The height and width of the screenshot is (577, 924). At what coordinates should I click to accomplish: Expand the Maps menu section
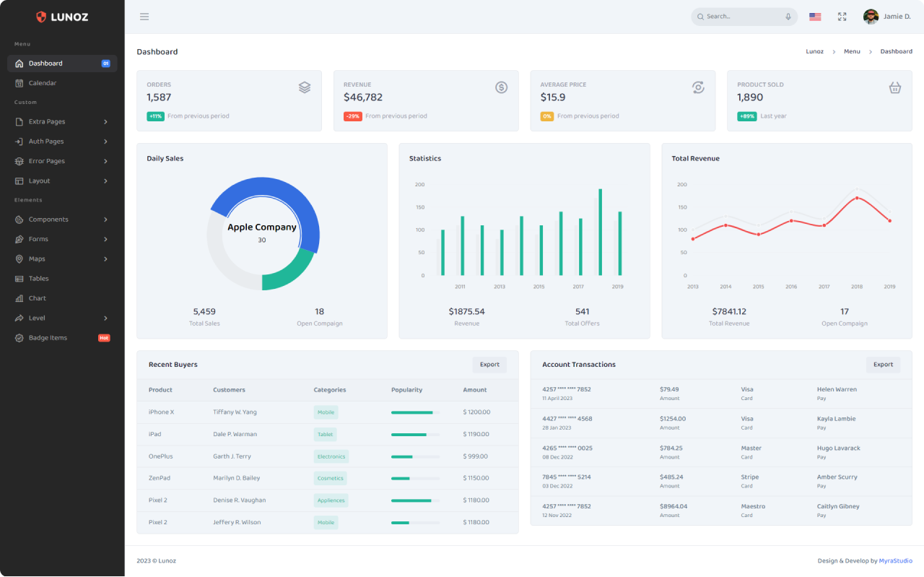pos(62,259)
